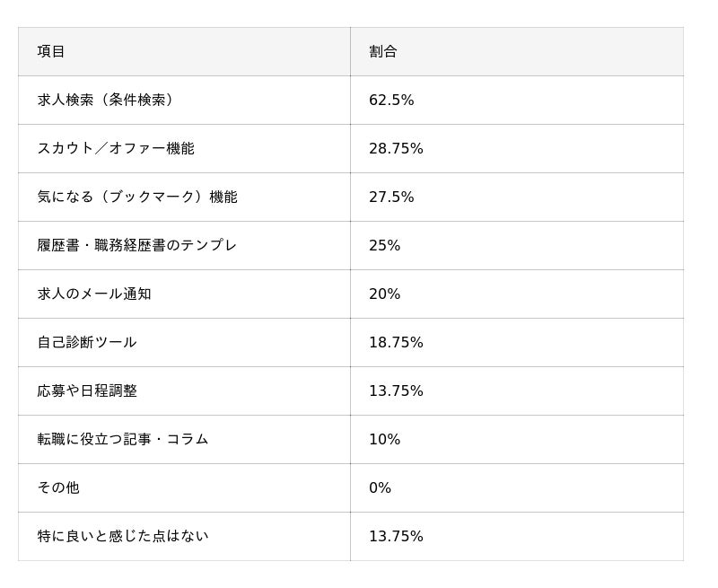
Task: Select the 特に良いと感じた点はない cell
Action: [123, 536]
